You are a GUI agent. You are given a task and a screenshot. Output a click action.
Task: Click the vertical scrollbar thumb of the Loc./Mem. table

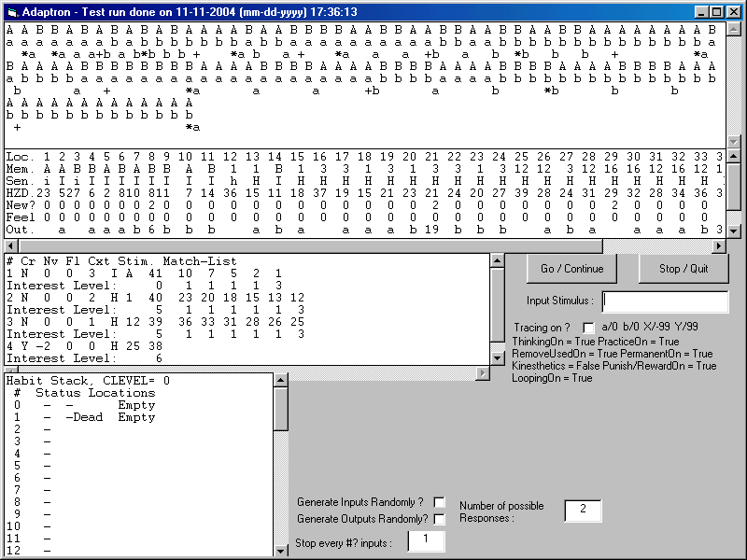pos(734,187)
